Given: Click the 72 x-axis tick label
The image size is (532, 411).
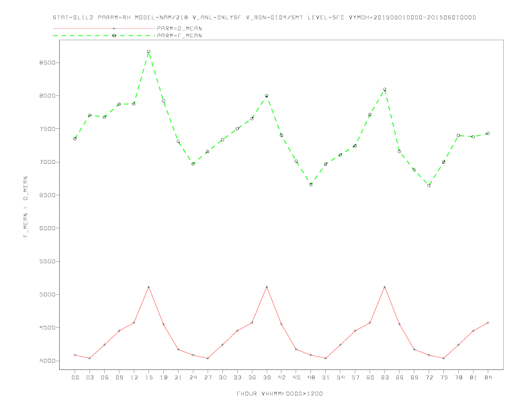Looking at the screenshot, I should pyautogui.click(x=429, y=377).
